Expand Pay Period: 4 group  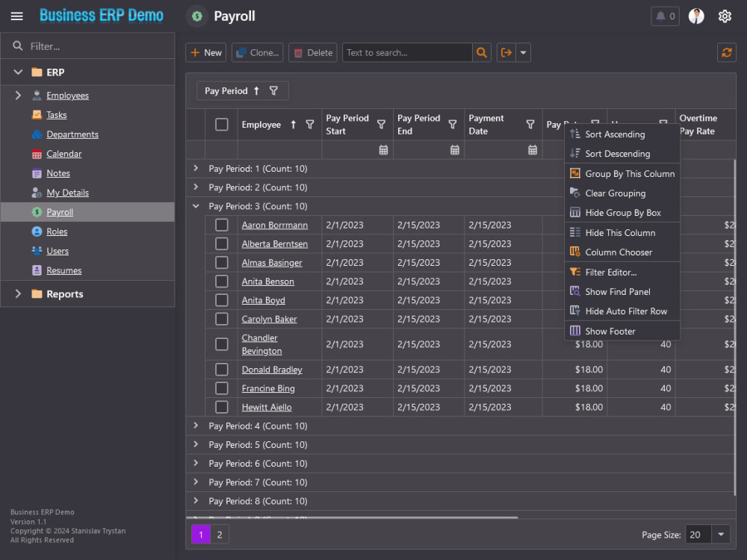(x=196, y=426)
